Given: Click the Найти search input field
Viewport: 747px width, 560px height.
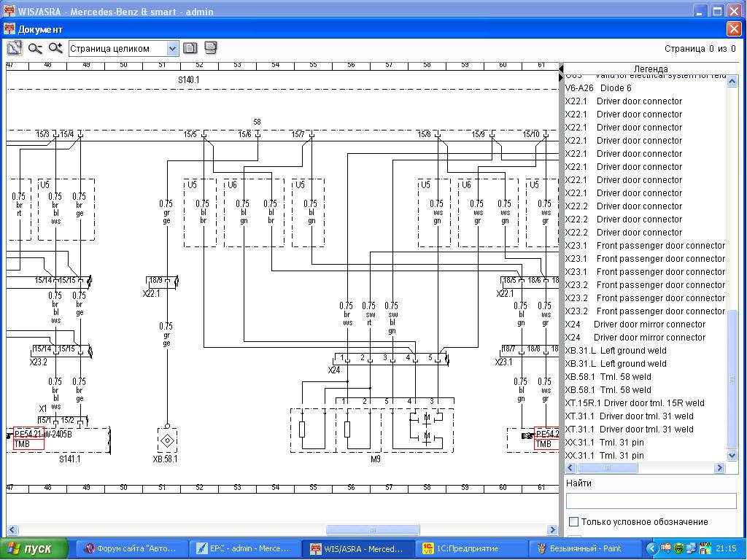Looking at the screenshot, I should 651,500.
